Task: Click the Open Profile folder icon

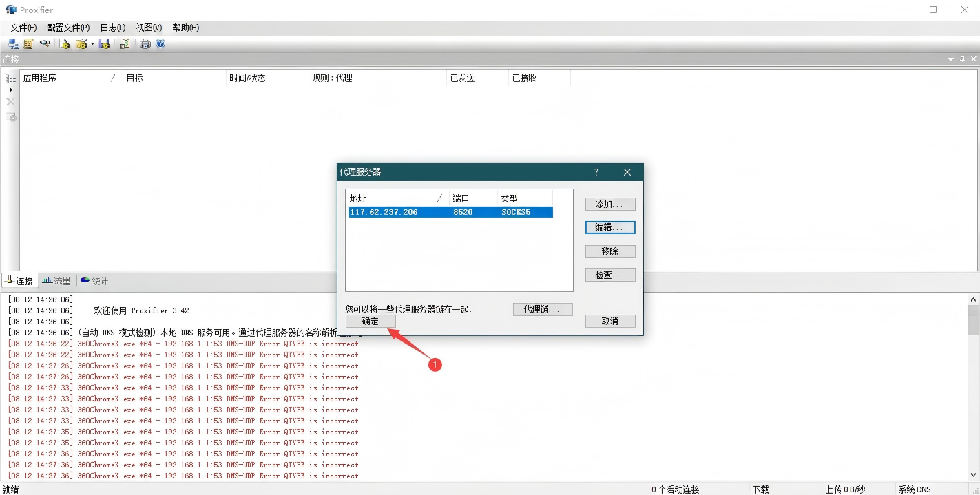Action: (81, 44)
